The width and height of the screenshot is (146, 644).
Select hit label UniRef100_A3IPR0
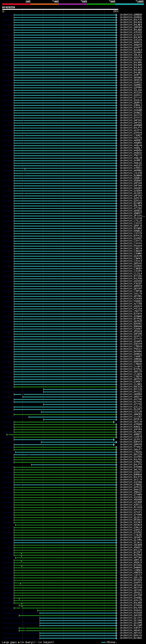131,457
